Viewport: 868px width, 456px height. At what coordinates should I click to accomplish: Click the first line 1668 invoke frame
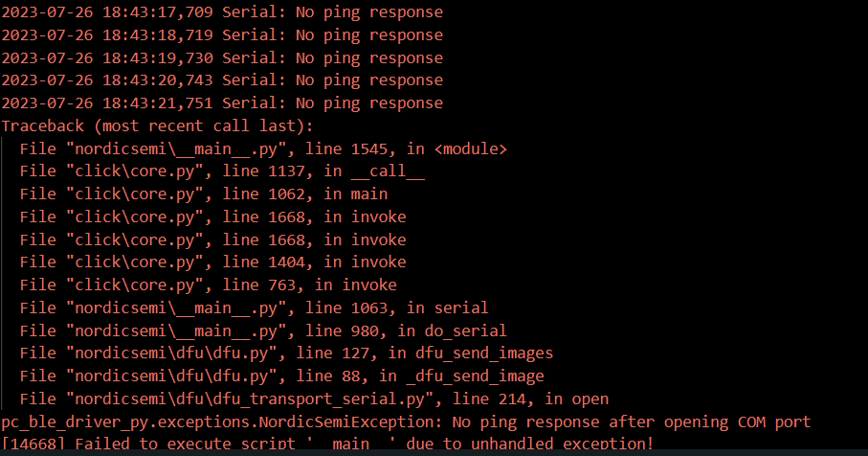point(212,217)
